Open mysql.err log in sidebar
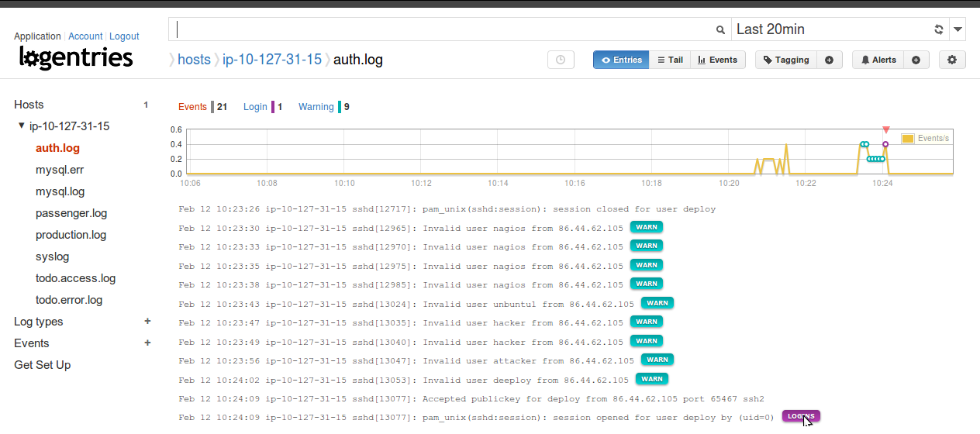Screen dimensions: 980x434 60,170
